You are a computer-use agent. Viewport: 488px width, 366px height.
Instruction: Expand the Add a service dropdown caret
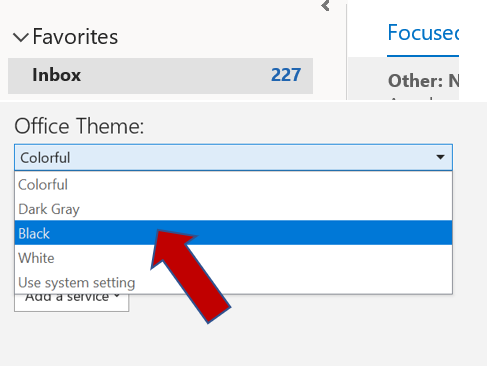click(117, 296)
